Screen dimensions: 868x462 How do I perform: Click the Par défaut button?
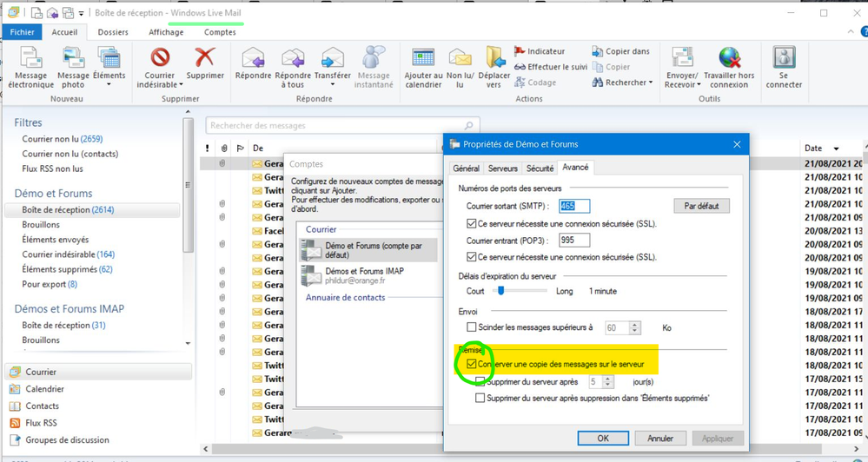point(701,206)
